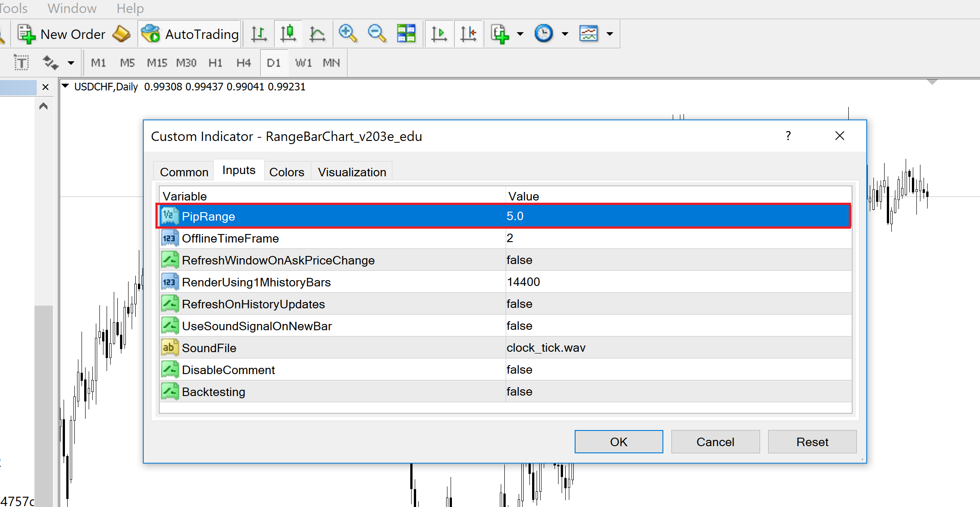Viewport: 980px width, 507px height.
Task: Open MetaEditor via the yellow book icon
Action: pos(121,34)
